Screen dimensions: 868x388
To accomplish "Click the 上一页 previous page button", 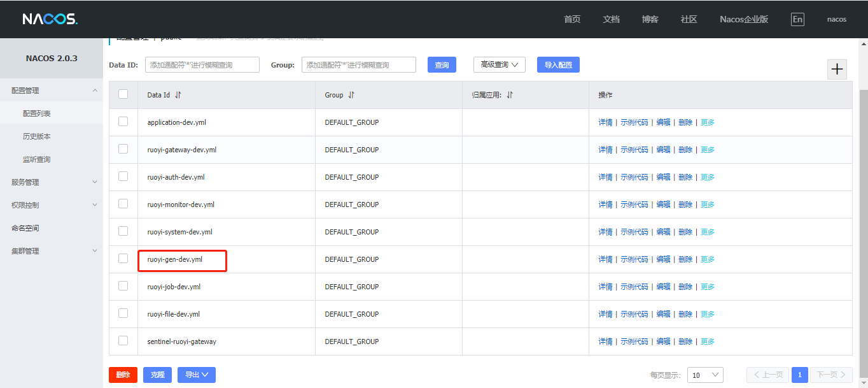I will coord(767,375).
